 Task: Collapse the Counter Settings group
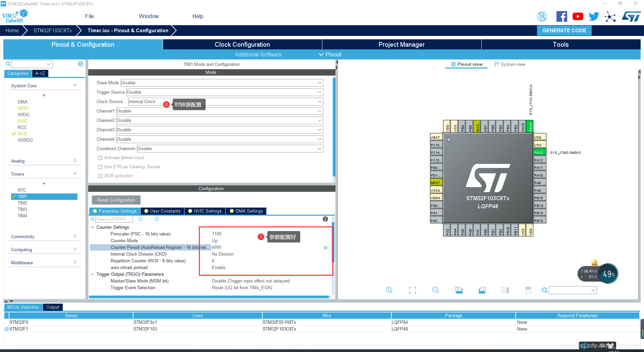click(x=93, y=227)
